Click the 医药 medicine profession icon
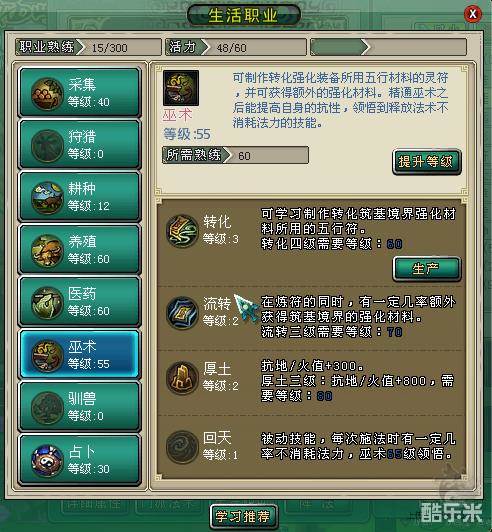The width and height of the screenshot is (492, 532). pos(47,303)
